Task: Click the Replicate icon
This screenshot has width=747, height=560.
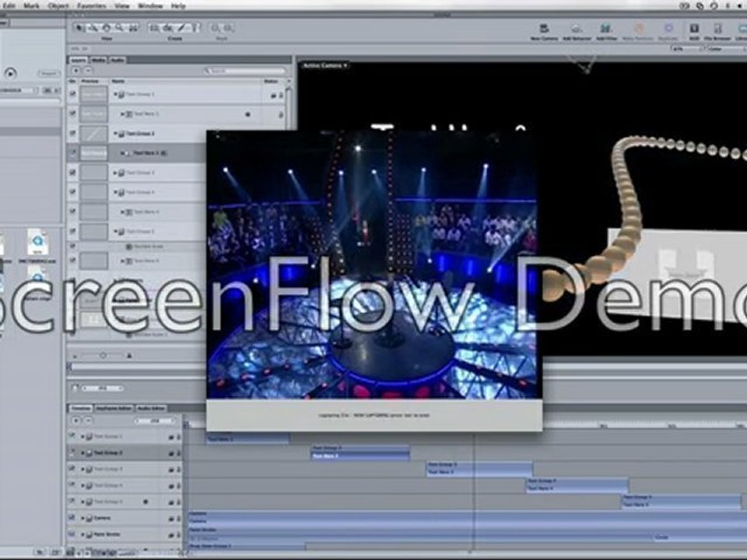Action: 668,29
